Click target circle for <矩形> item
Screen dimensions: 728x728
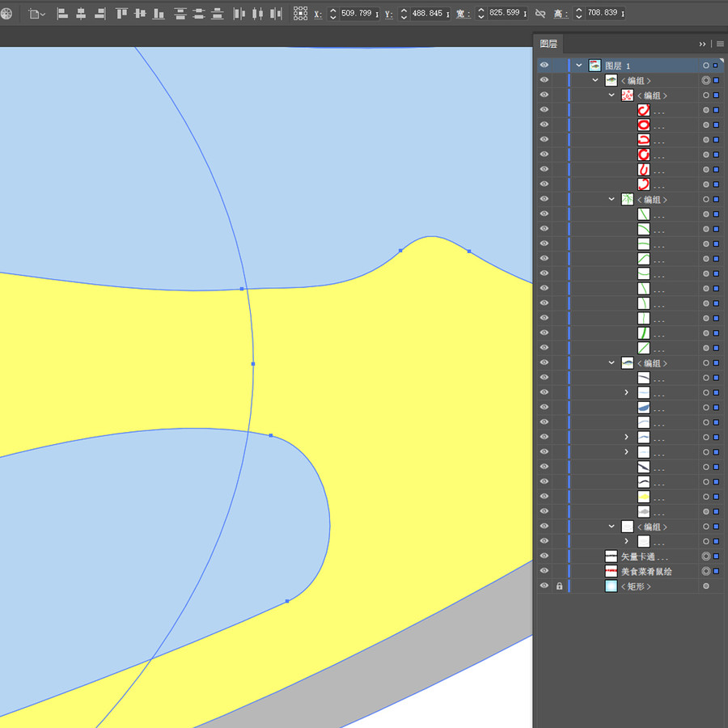[705, 586]
